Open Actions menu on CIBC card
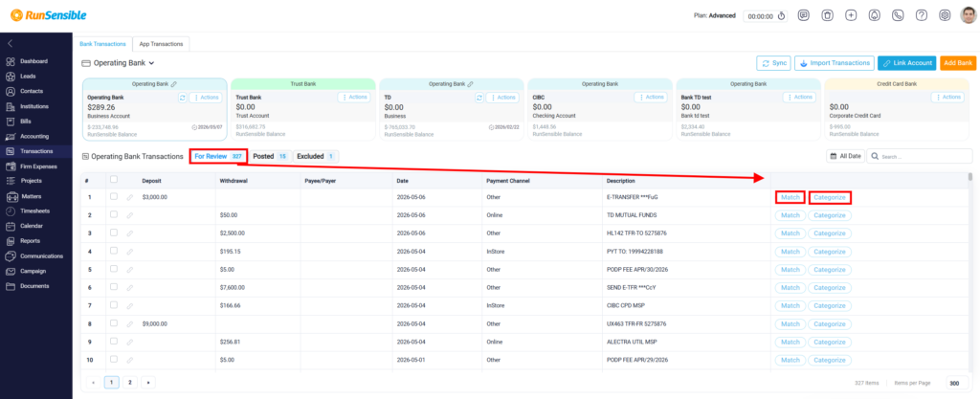Viewport: 980px width, 399px height. 651,98
